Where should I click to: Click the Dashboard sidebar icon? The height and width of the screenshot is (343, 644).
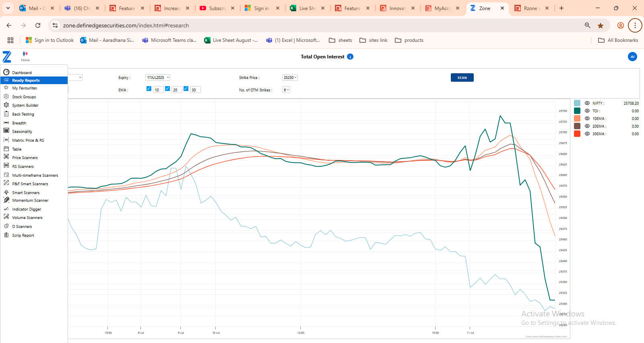pyautogui.click(x=6, y=72)
